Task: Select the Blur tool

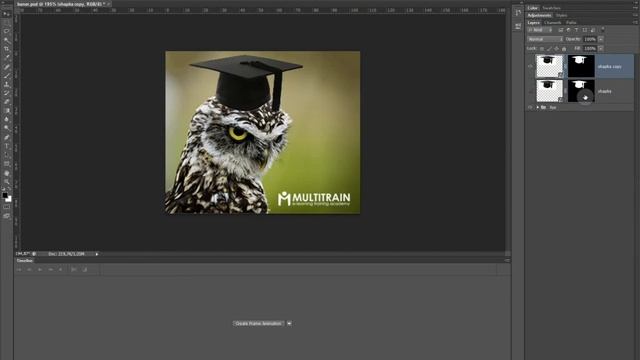Action: [6, 120]
